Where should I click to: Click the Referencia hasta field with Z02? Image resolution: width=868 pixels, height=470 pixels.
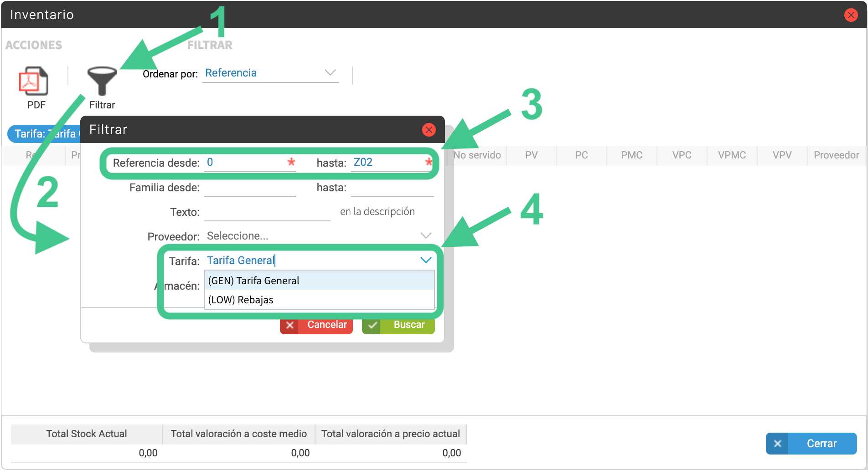pos(392,163)
